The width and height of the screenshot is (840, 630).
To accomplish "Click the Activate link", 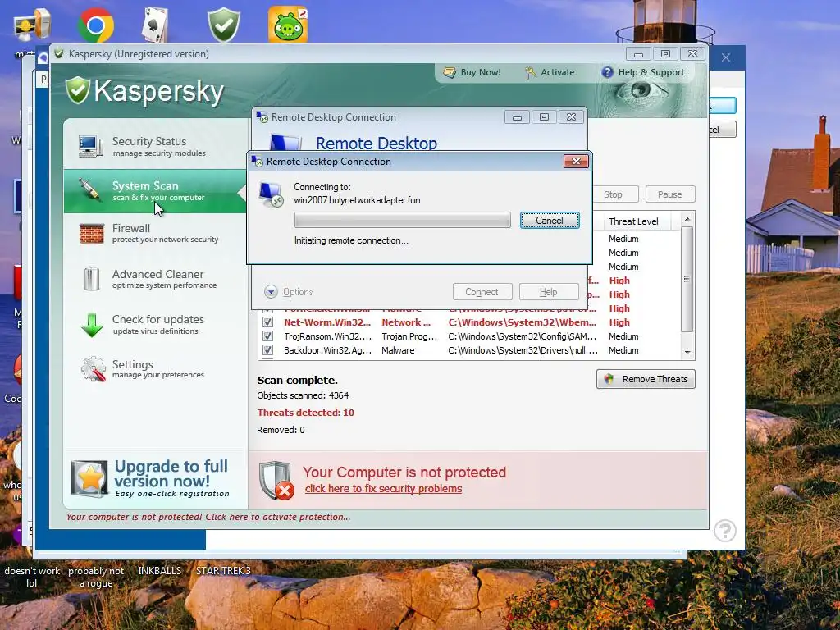I will (x=557, y=72).
